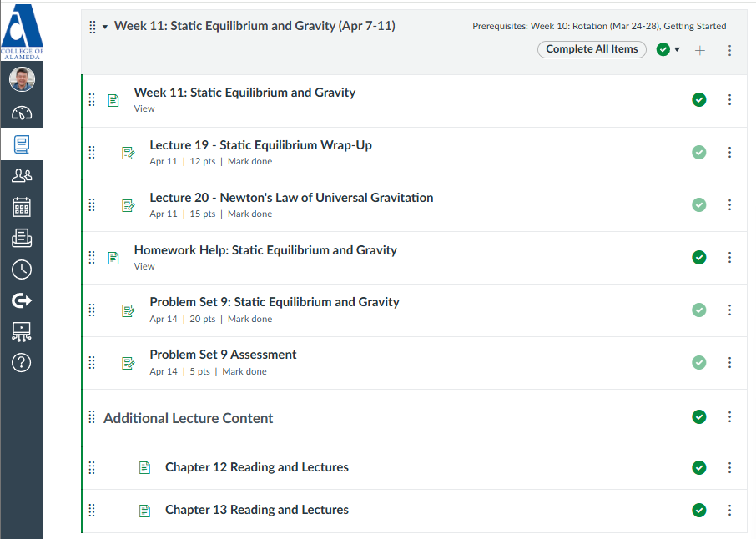This screenshot has width=756, height=539.
Task: Open Chapter 13 Reading and Lectures
Action: click(256, 510)
